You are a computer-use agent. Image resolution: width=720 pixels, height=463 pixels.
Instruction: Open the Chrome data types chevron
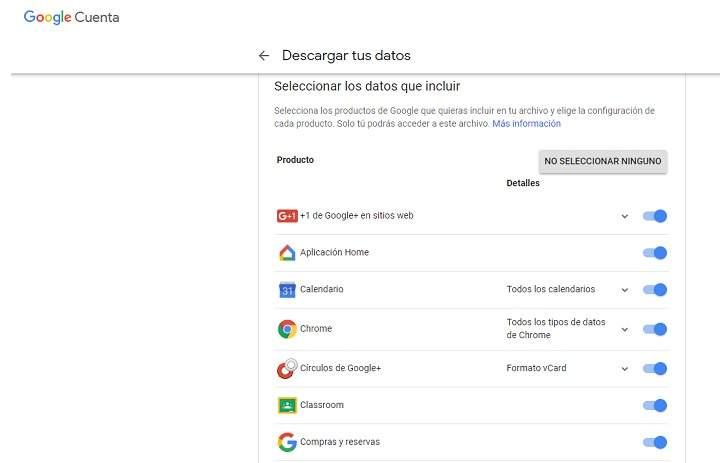point(624,330)
